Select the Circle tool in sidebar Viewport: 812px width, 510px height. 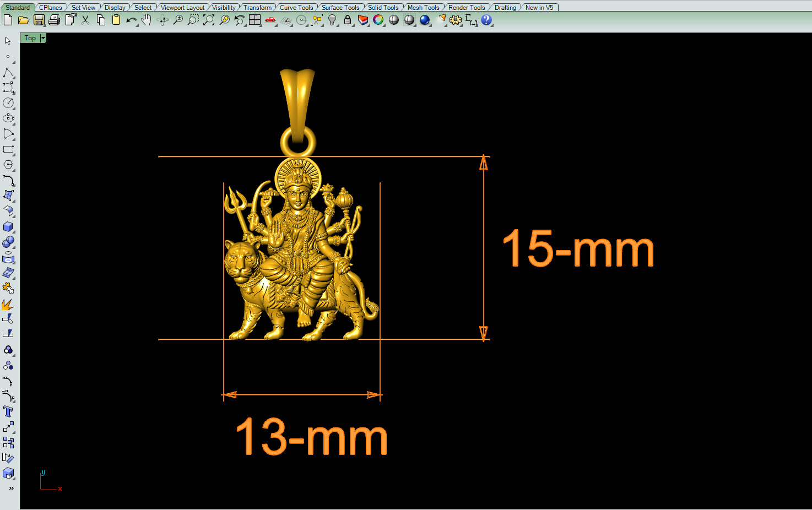(8, 103)
